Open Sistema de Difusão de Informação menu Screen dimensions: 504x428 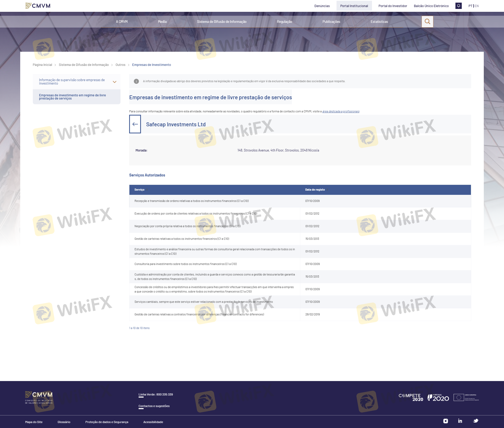click(222, 22)
